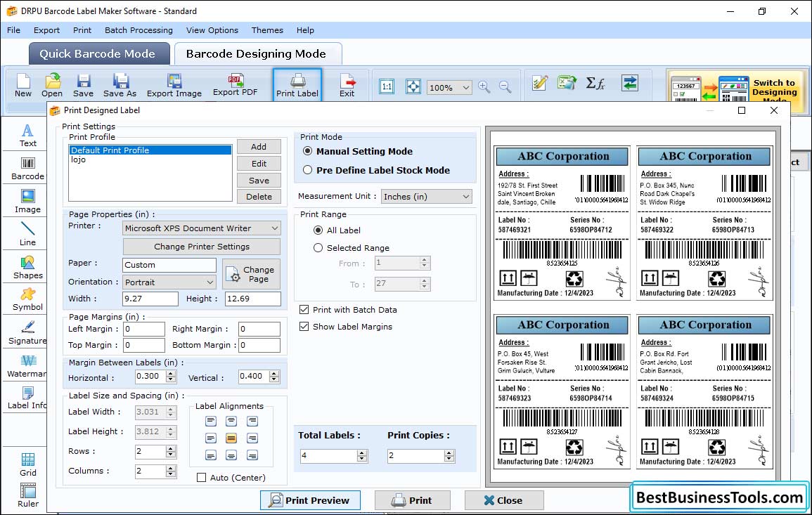Open a file with the Open icon
Viewport: 812px width, 515px height.
[52, 86]
